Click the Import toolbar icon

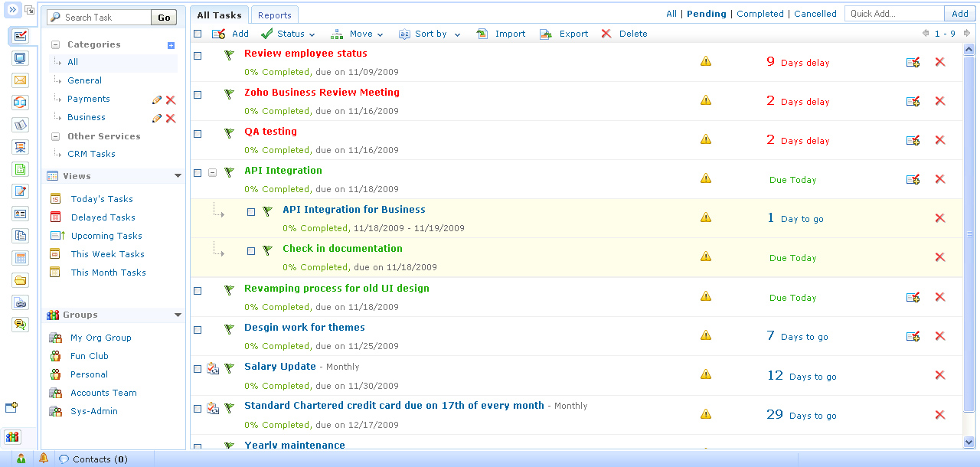(482, 34)
